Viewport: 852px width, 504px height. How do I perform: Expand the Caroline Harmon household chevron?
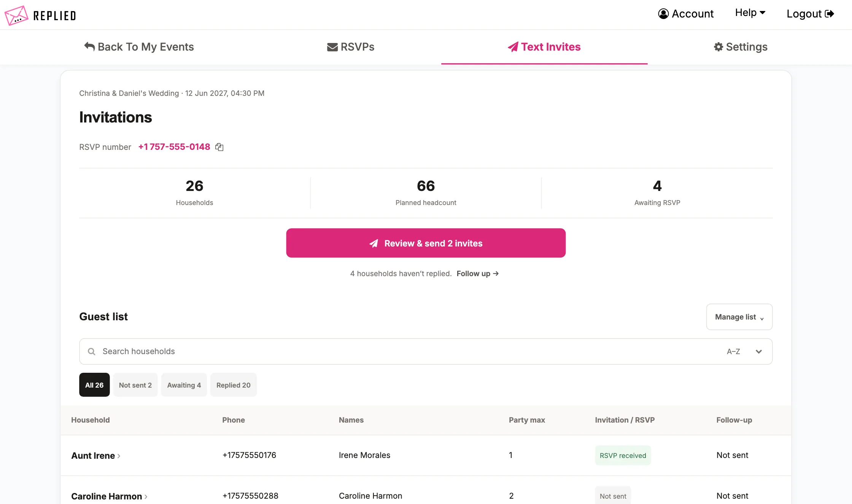tap(146, 497)
